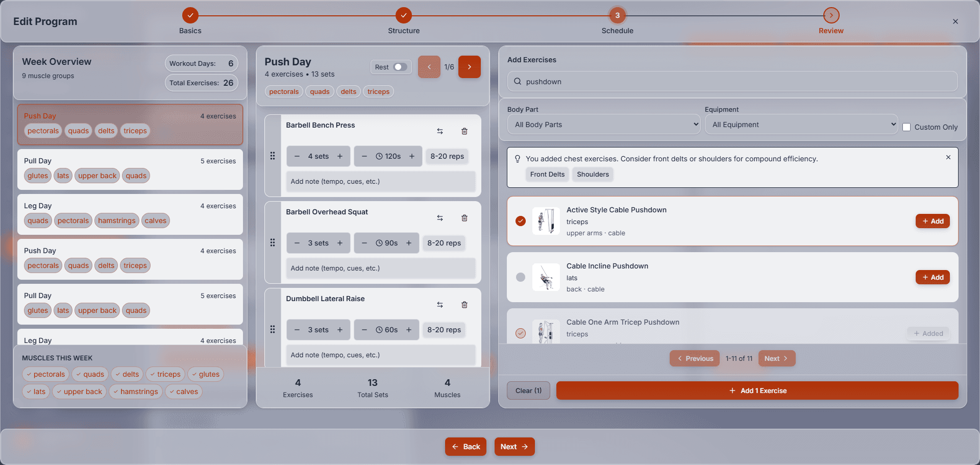Viewport: 980px width, 465px height.
Task: Click the Cable Incline Pushdown thumbnail
Action: [x=546, y=277]
